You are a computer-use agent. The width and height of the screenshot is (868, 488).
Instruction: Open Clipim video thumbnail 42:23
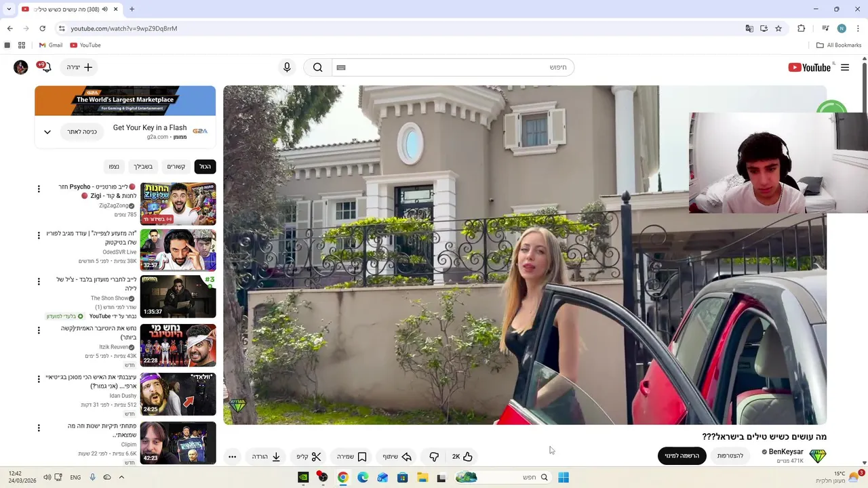click(178, 443)
